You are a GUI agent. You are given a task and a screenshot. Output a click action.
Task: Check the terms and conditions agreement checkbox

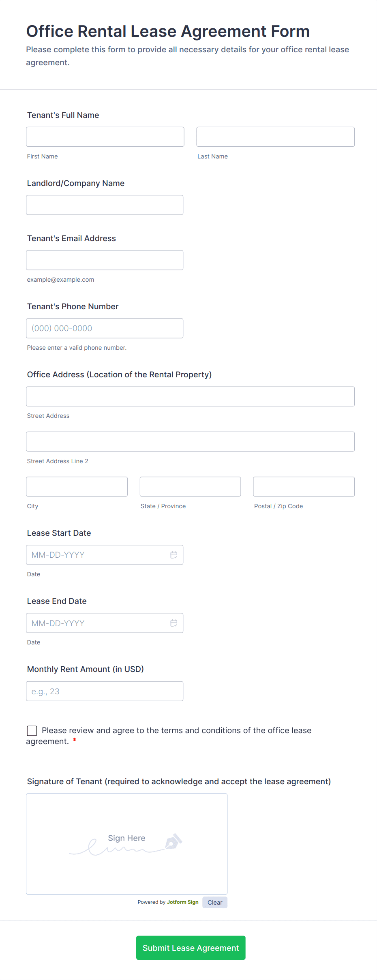tap(32, 731)
